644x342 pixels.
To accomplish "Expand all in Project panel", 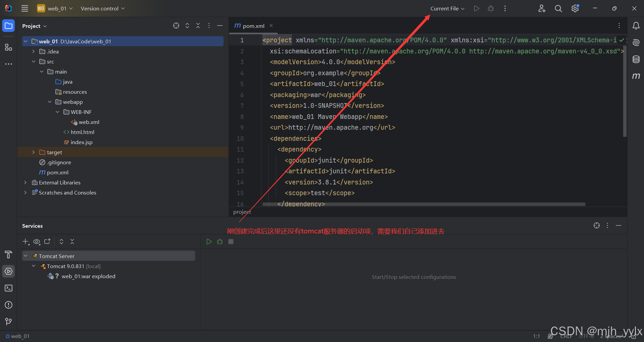I will click(187, 26).
